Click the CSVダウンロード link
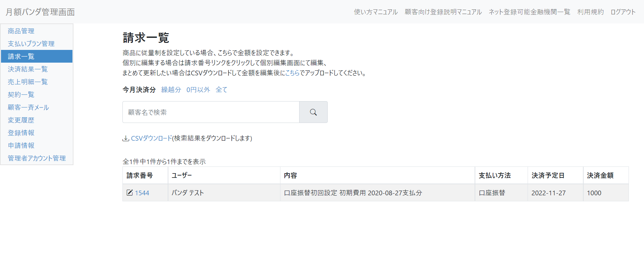Image resolution: width=644 pixels, height=278 pixels. tap(151, 138)
